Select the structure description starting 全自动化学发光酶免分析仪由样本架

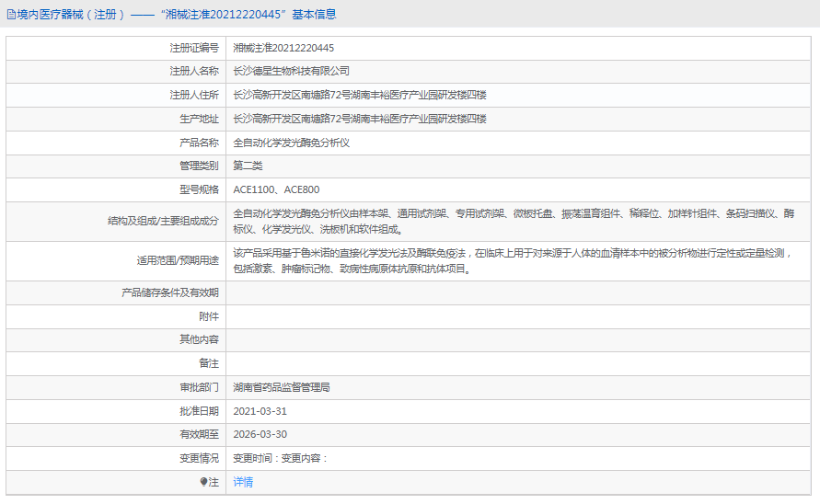514,221
